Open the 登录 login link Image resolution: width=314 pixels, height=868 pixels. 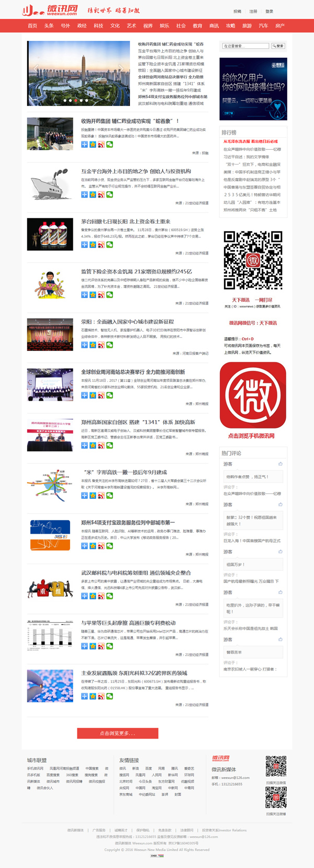pos(269,11)
